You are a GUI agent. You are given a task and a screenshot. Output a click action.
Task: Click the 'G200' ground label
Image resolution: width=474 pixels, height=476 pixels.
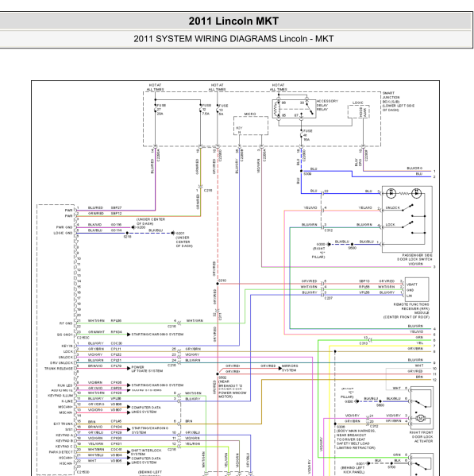tap(141, 227)
